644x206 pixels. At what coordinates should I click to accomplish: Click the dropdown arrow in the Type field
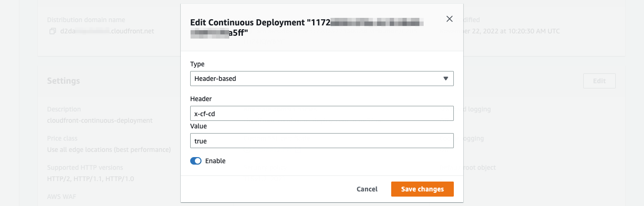tap(445, 79)
